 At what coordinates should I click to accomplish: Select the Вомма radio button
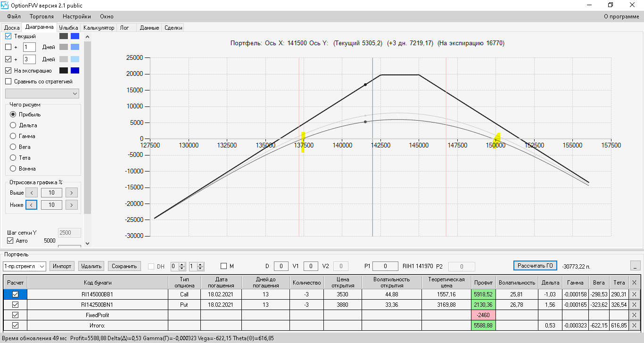pos(13,169)
